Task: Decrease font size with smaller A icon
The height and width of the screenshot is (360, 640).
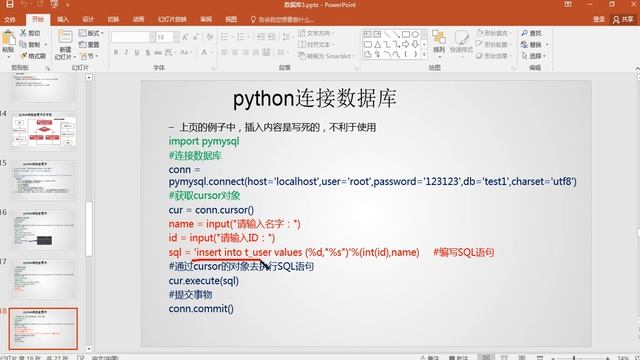Action: pyautogui.click(x=196, y=37)
